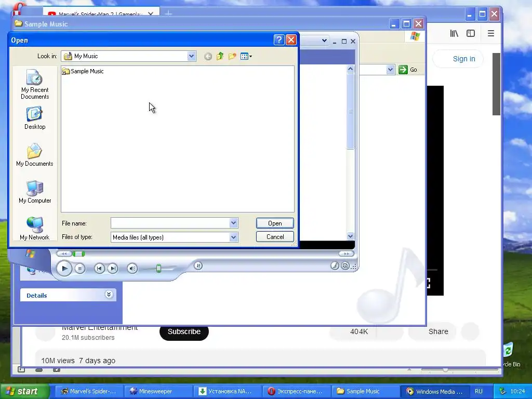The width and height of the screenshot is (532, 399).
Task: Open My Documents in the places bar
Action: (35, 155)
